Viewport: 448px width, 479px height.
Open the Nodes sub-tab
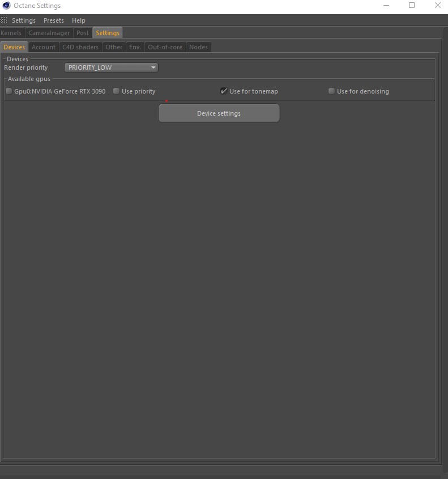click(x=198, y=47)
